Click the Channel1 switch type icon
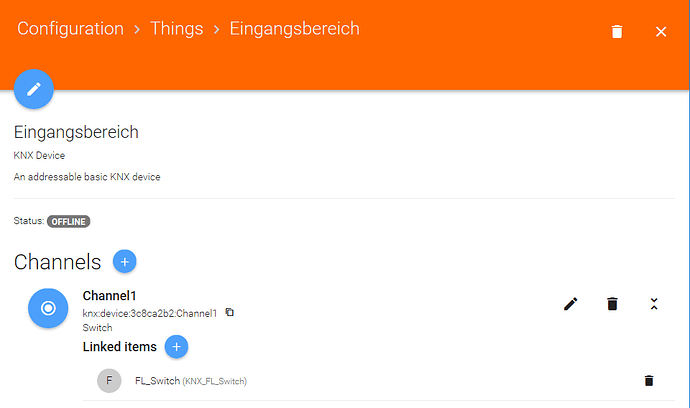This screenshot has width=690, height=408. tap(48, 308)
